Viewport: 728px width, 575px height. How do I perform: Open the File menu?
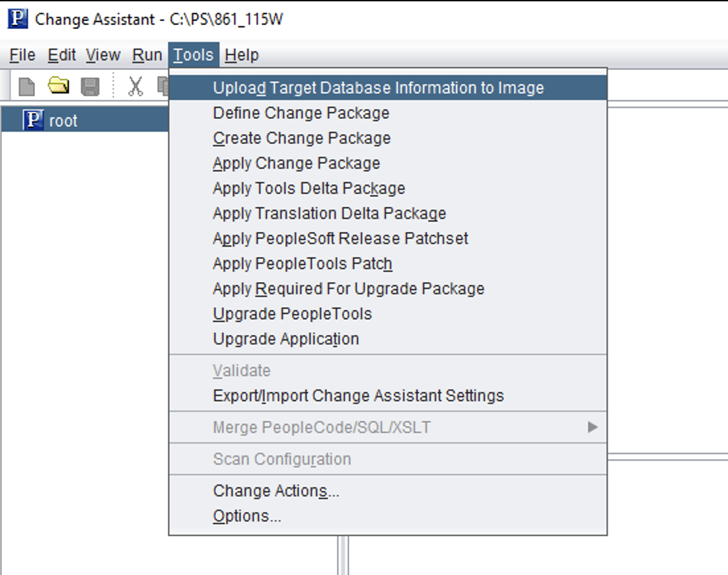[x=22, y=55]
